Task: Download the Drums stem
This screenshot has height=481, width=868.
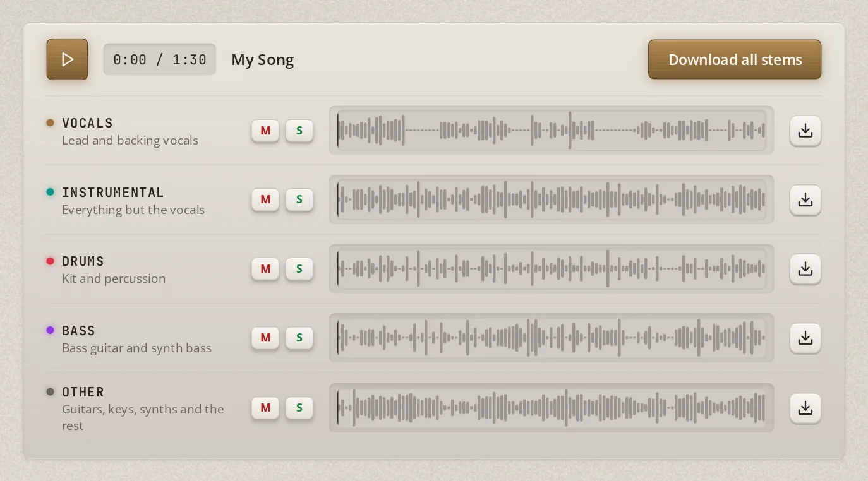Action: [x=805, y=269]
